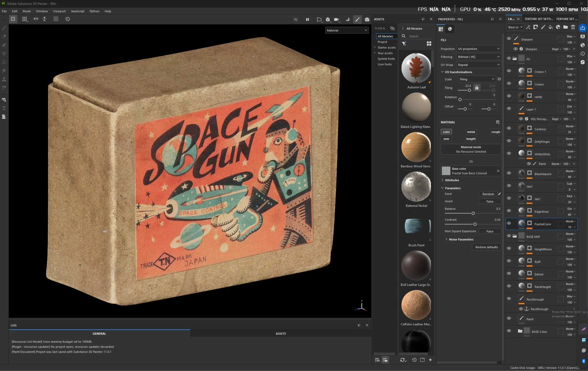Click lock icon linking tiling values
Viewport: 588px width, 371px height.
coord(477,88)
